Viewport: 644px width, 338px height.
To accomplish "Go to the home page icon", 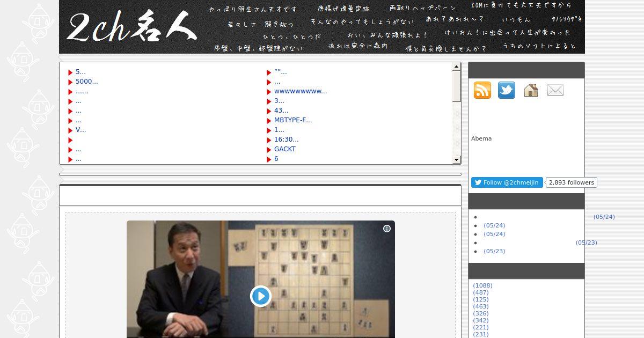I will (x=531, y=90).
